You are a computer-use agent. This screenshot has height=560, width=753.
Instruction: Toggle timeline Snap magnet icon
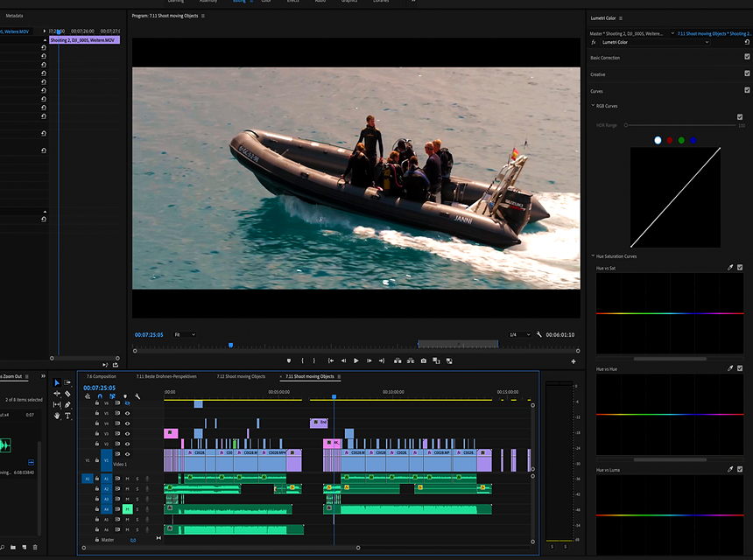pos(100,396)
